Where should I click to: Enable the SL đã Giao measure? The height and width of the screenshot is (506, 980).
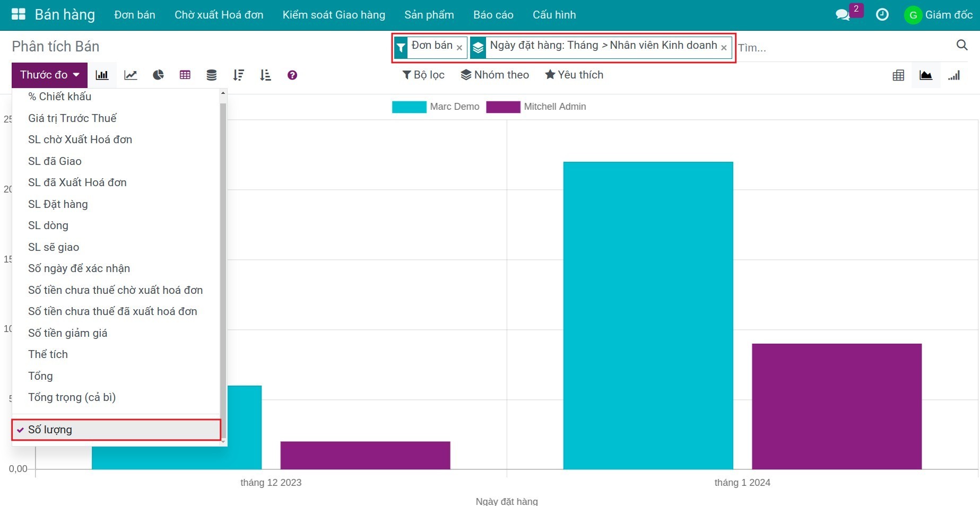click(55, 161)
